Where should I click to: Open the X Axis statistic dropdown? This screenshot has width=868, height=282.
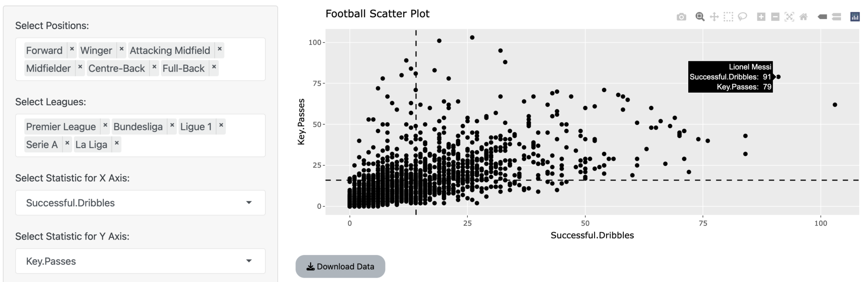click(x=140, y=203)
